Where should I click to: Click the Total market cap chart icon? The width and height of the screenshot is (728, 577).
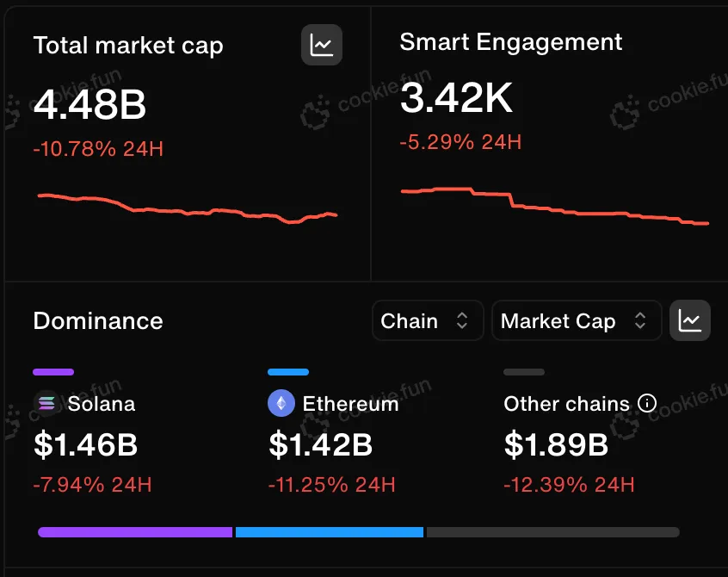click(x=322, y=45)
